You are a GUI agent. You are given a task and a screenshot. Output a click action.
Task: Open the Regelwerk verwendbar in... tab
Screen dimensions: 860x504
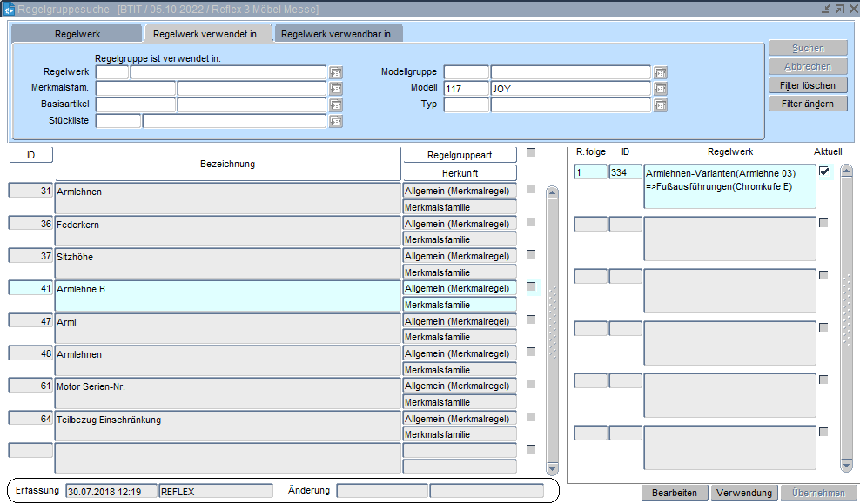(x=339, y=34)
